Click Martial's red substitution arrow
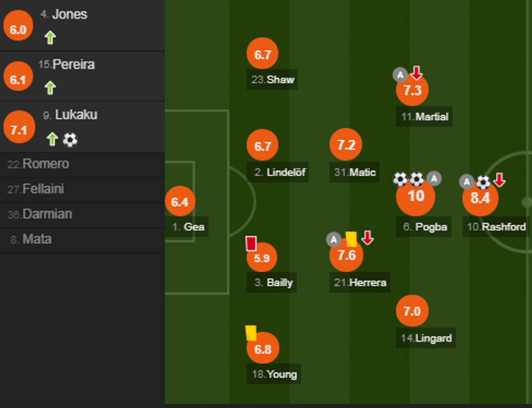The image size is (532, 408). (x=416, y=73)
